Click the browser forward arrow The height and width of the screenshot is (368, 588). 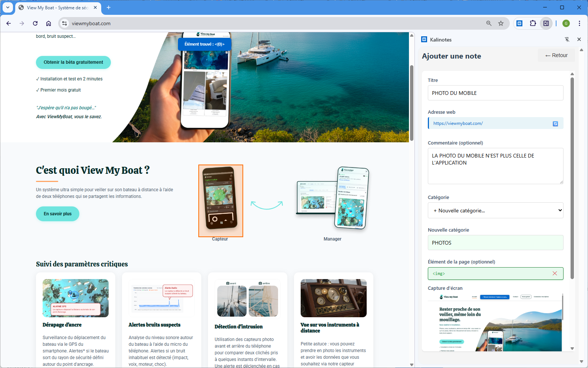tap(22, 23)
